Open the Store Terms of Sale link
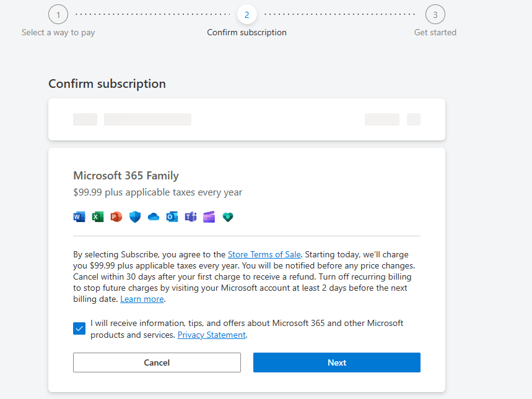Image resolution: width=532 pixels, height=399 pixels. pyautogui.click(x=264, y=254)
